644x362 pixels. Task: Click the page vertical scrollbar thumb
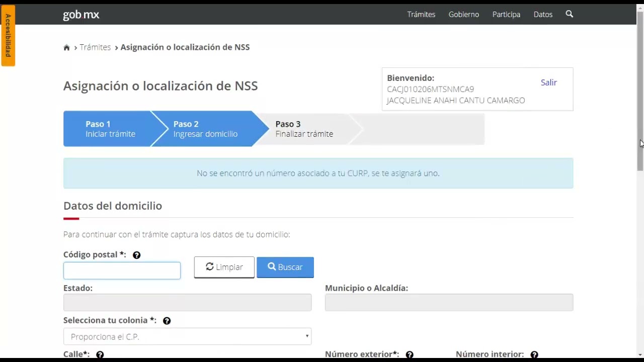click(x=640, y=90)
